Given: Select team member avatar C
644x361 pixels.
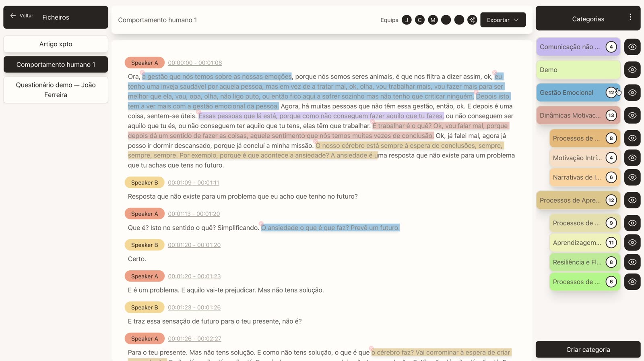Looking at the screenshot, I should tap(420, 20).
